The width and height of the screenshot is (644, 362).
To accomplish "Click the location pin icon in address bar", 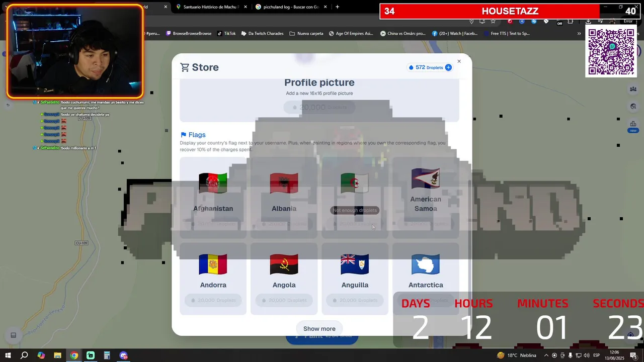I will [471, 21].
